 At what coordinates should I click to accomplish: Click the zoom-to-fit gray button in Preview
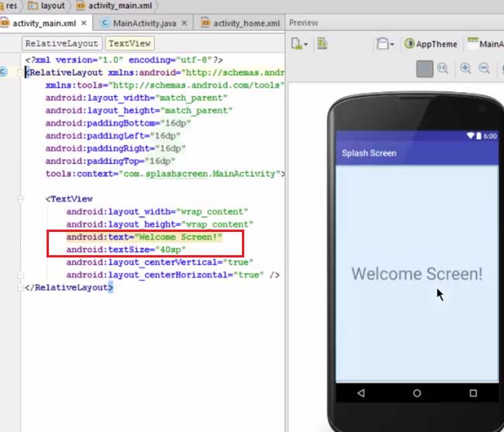point(425,69)
